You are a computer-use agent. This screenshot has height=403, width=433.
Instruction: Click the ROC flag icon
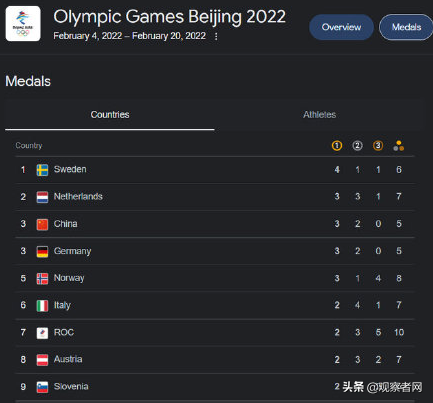pyautogui.click(x=42, y=333)
